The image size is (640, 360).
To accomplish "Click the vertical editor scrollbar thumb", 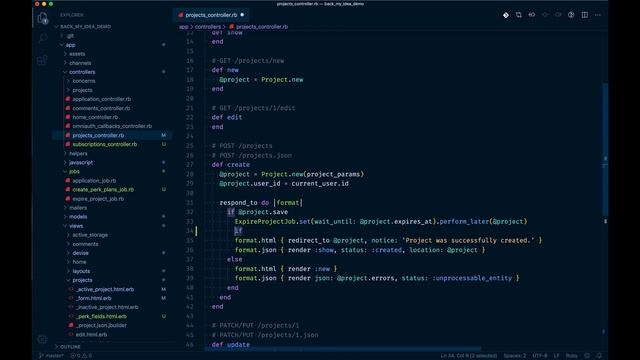I will pyautogui.click(x=605, y=149).
